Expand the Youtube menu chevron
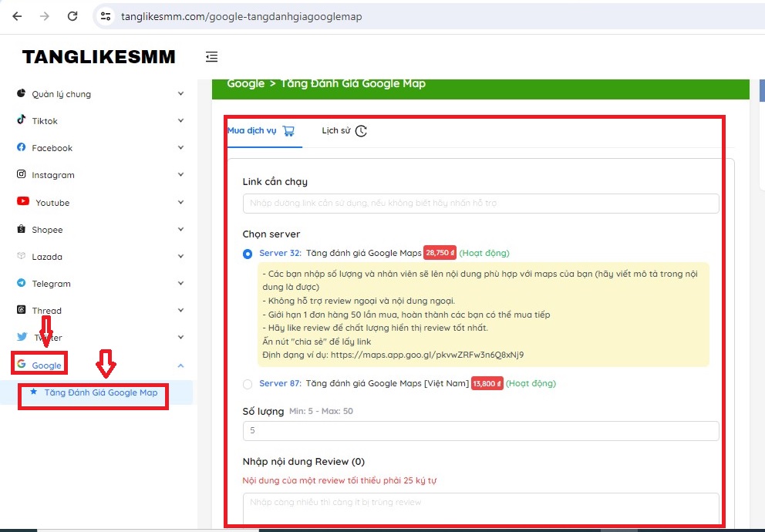Screen dimensions: 765x532 click(x=180, y=202)
